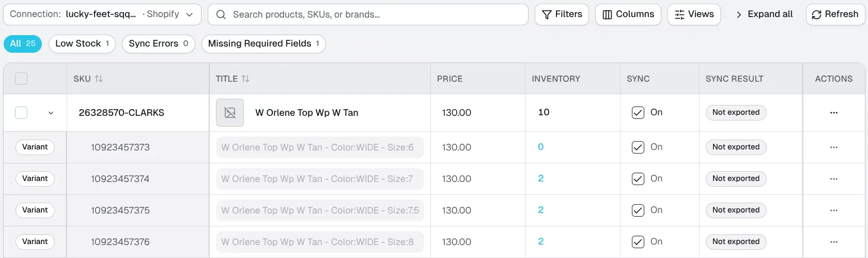This screenshot has width=868, height=258.
Task: Click the missing image placeholder for W Orlene Top
Action: 230,113
